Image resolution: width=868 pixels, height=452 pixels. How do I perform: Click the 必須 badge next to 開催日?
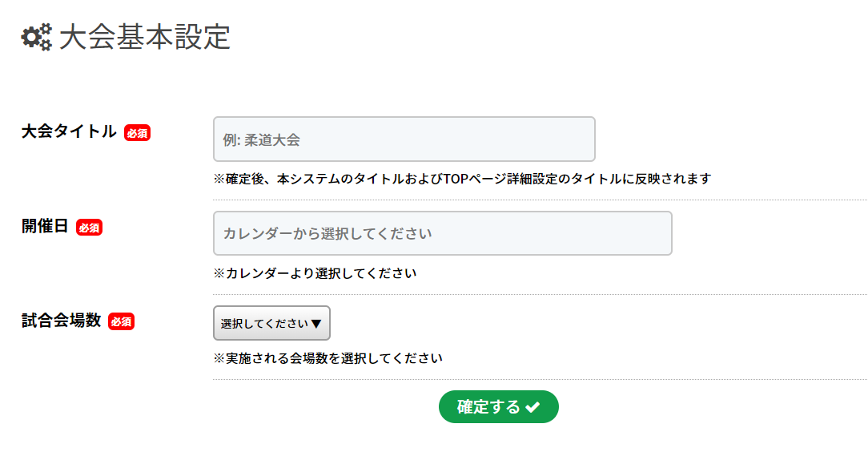(x=89, y=228)
